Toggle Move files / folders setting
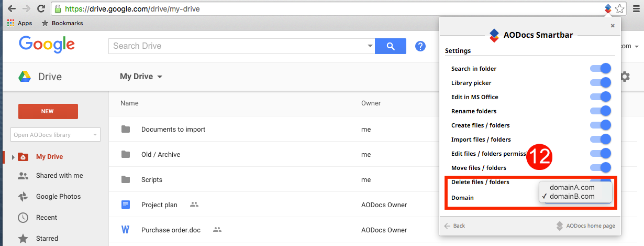 pos(601,167)
